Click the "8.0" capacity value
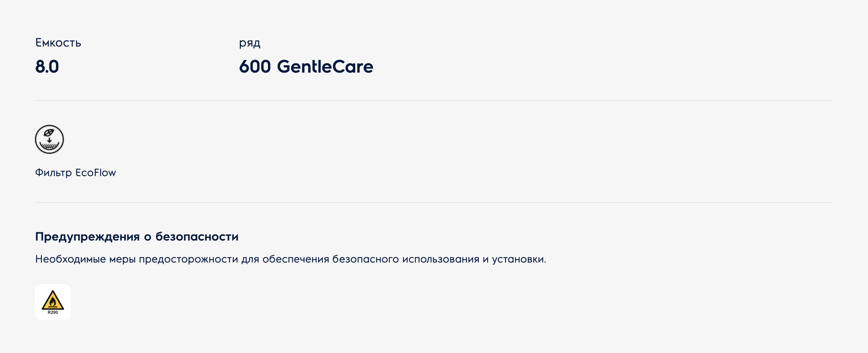 (47, 67)
